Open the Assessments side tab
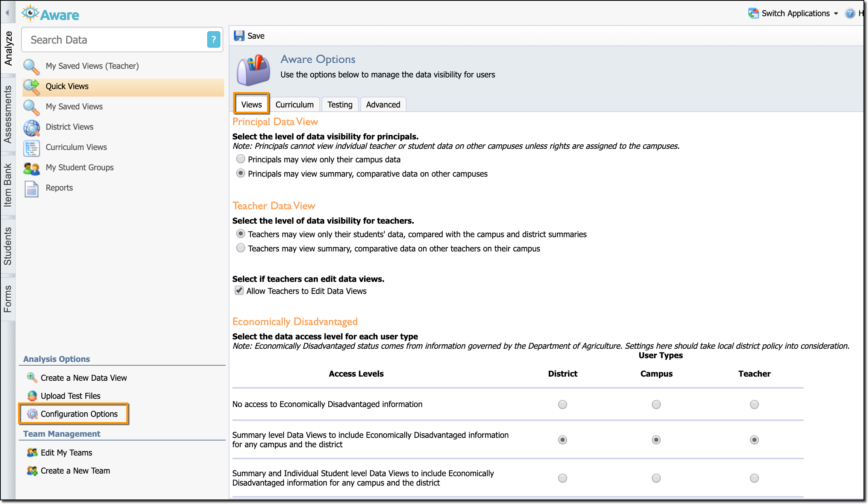The height and width of the screenshot is (504, 868). tap(8, 115)
